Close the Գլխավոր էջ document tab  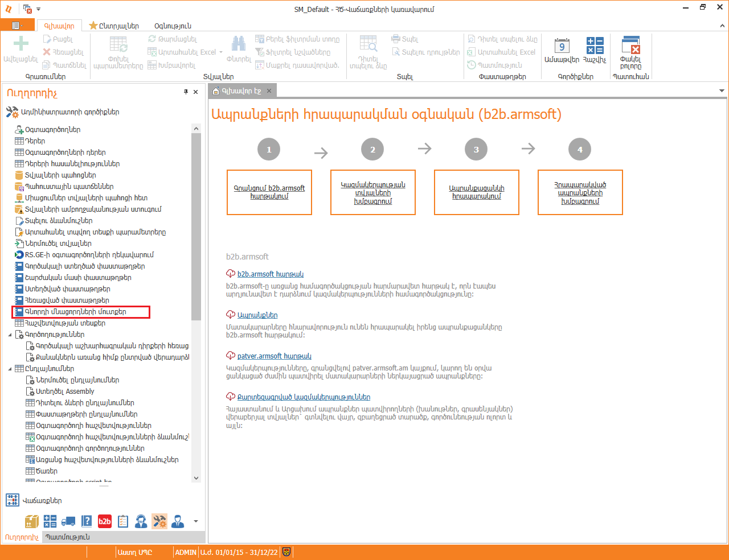pos(269,91)
